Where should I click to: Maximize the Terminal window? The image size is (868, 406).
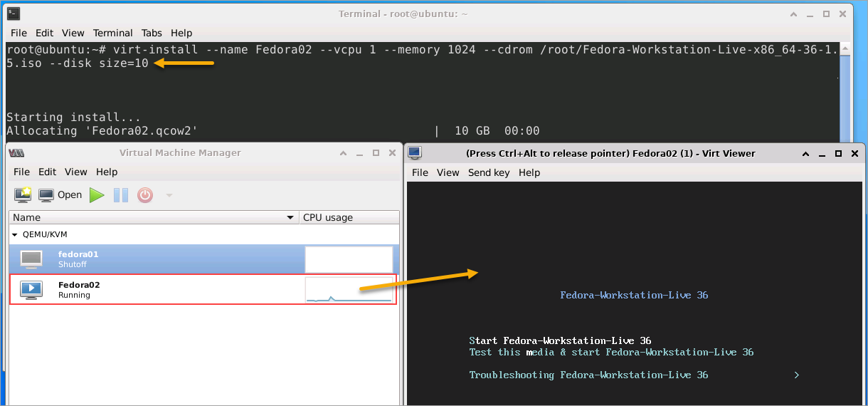(x=826, y=14)
